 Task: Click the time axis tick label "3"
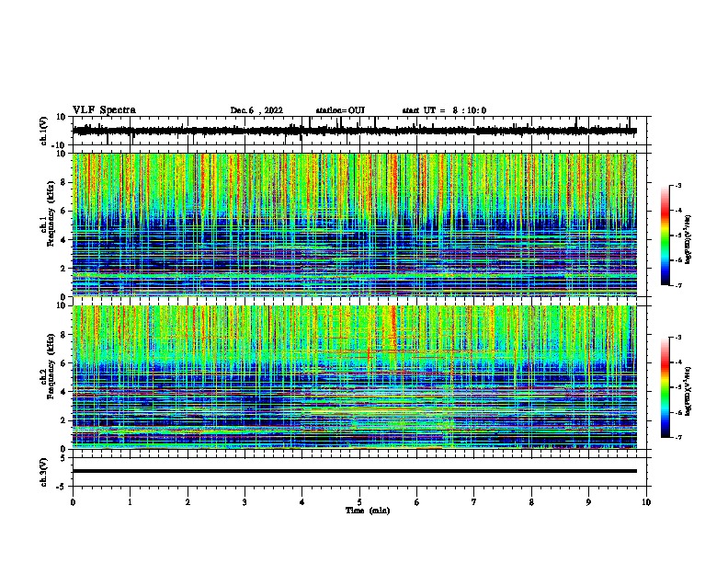point(245,502)
